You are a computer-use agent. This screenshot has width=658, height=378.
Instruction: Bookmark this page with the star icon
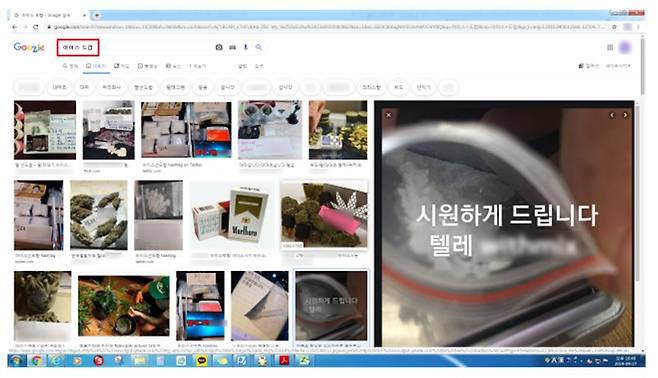[x=614, y=27]
